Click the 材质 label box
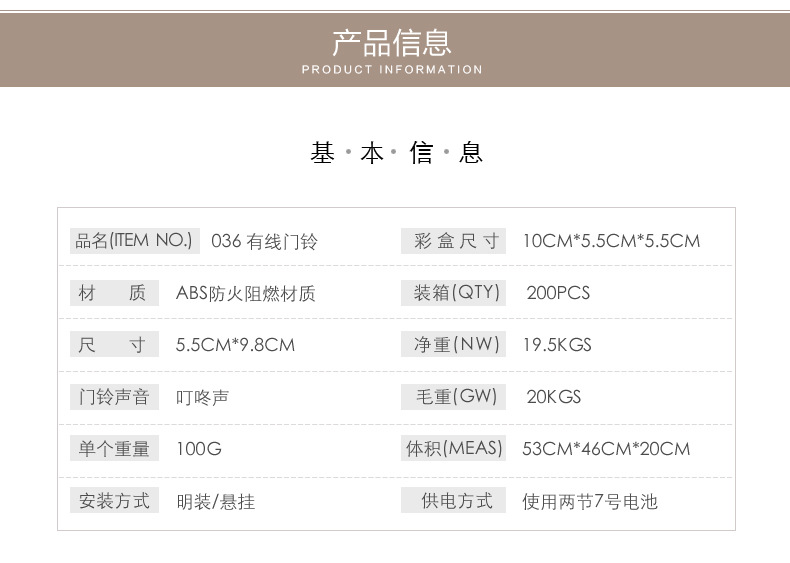The height and width of the screenshot is (563, 790). click(113, 293)
